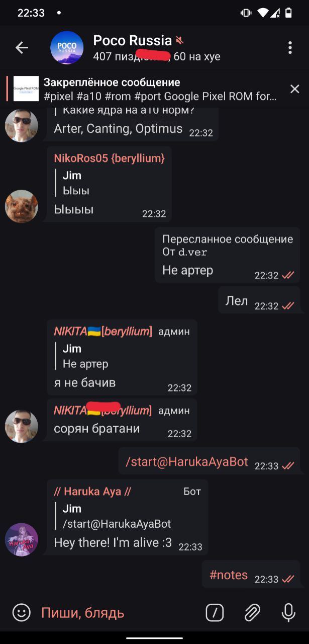The width and height of the screenshot is (309, 644).
Task: Dismiss the pinned message with X
Action: click(x=295, y=89)
